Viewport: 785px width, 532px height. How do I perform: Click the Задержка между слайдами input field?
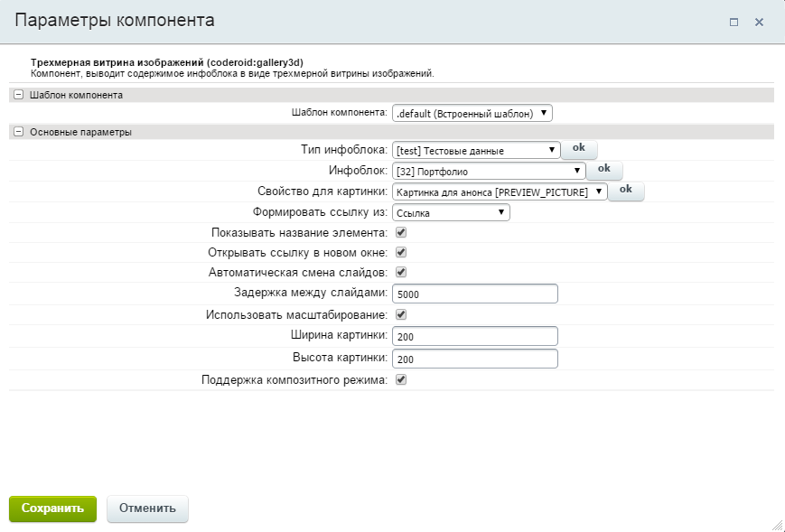(474, 294)
